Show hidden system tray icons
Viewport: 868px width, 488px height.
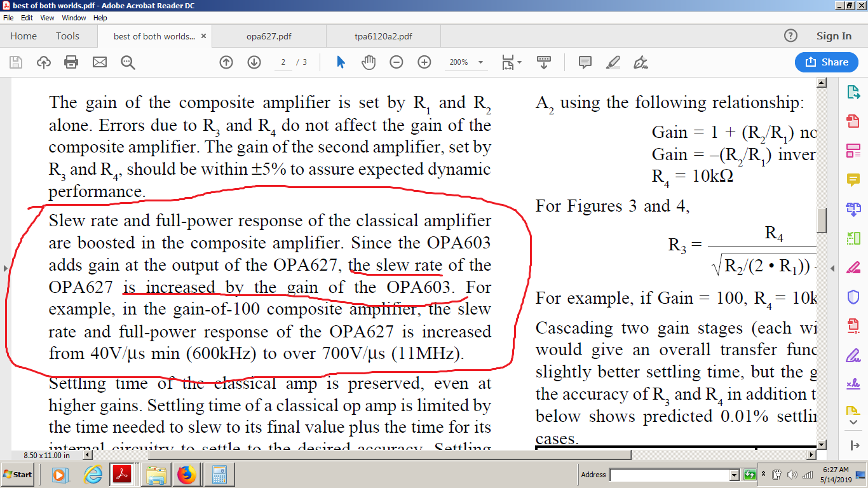pyautogui.click(x=764, y=475)
